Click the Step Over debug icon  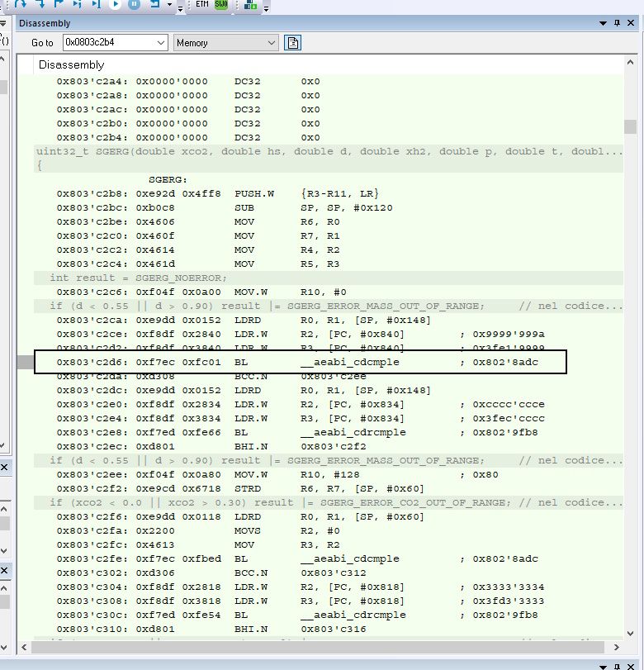(x=20, y=4)
